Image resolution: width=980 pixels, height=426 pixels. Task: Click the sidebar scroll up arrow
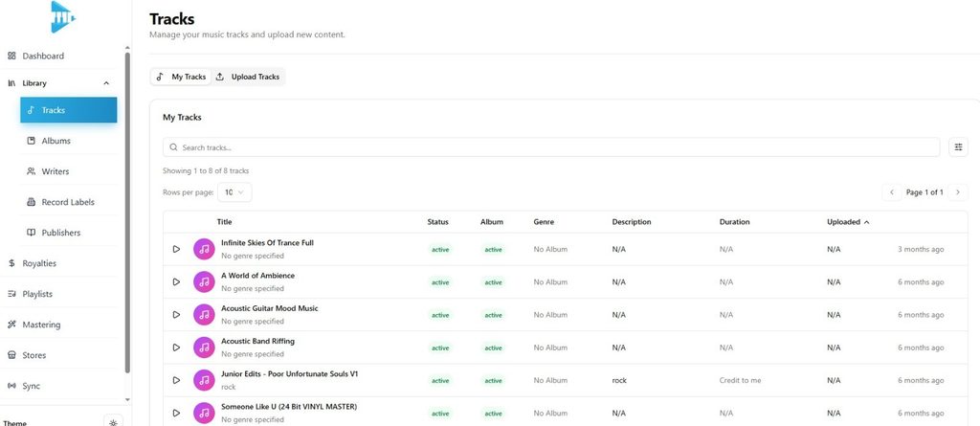[127, 48]
